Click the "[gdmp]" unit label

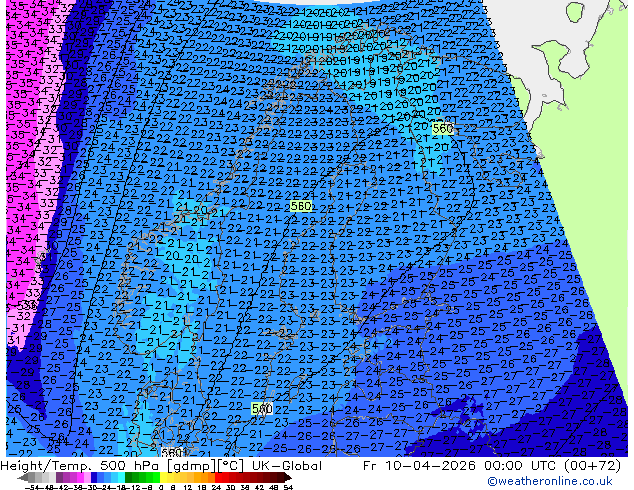(191, 466)
